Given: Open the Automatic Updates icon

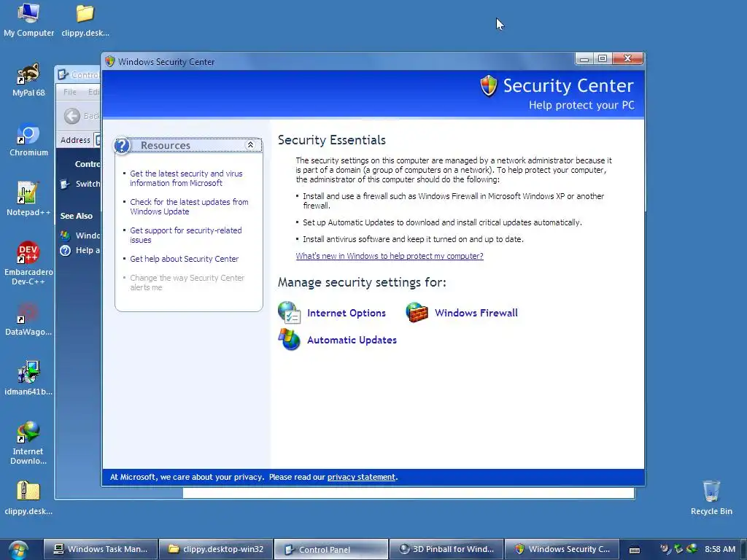Looking at the screenshot, I should pyautogui.click(x=289, y=340).
